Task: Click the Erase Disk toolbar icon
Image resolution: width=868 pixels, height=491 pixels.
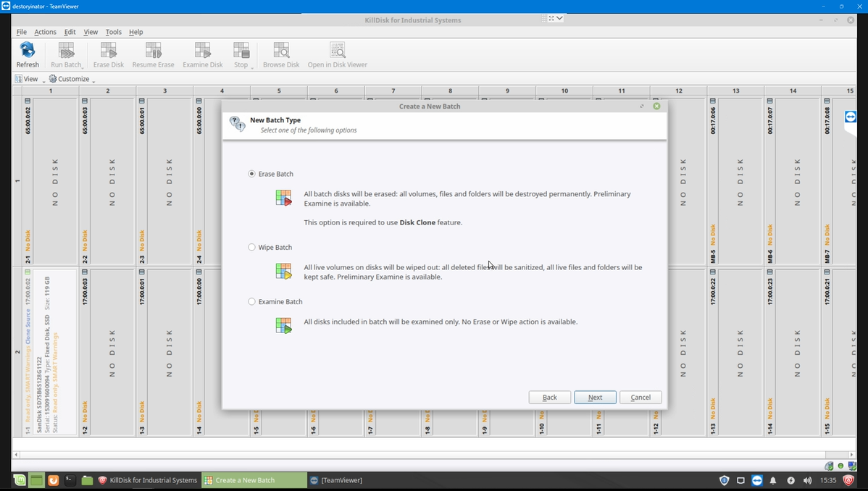Action: 109,51
